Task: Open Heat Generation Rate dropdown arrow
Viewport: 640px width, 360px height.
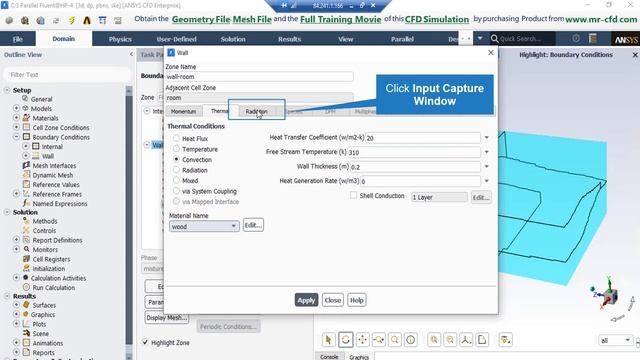Action: [x=487, y=181]
